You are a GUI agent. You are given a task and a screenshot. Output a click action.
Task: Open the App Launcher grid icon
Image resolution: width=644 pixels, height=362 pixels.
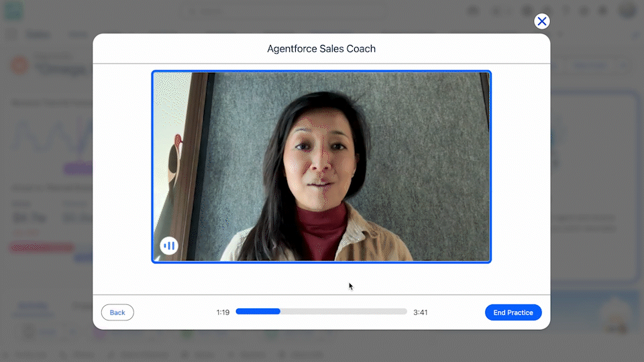13,35
